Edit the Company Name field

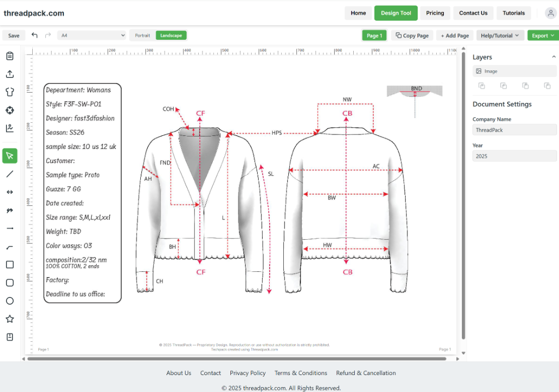pos(514,129)
